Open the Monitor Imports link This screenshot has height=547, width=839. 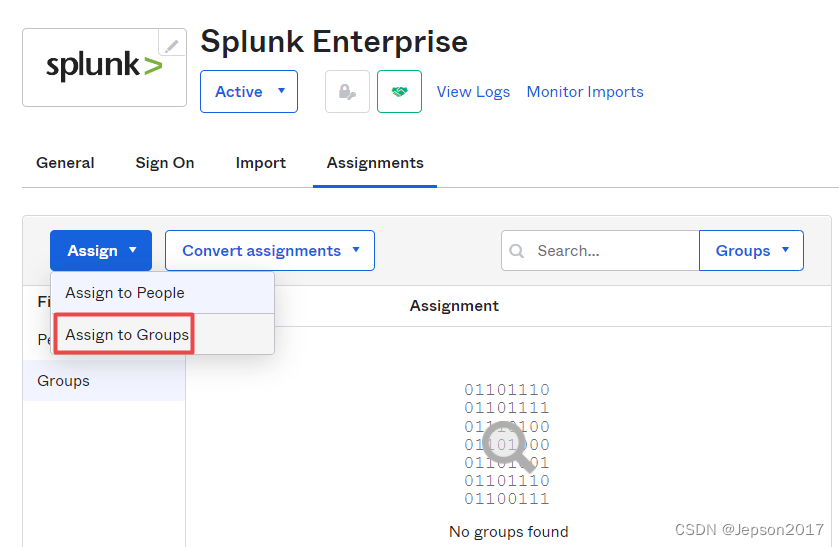click(585, 92)
